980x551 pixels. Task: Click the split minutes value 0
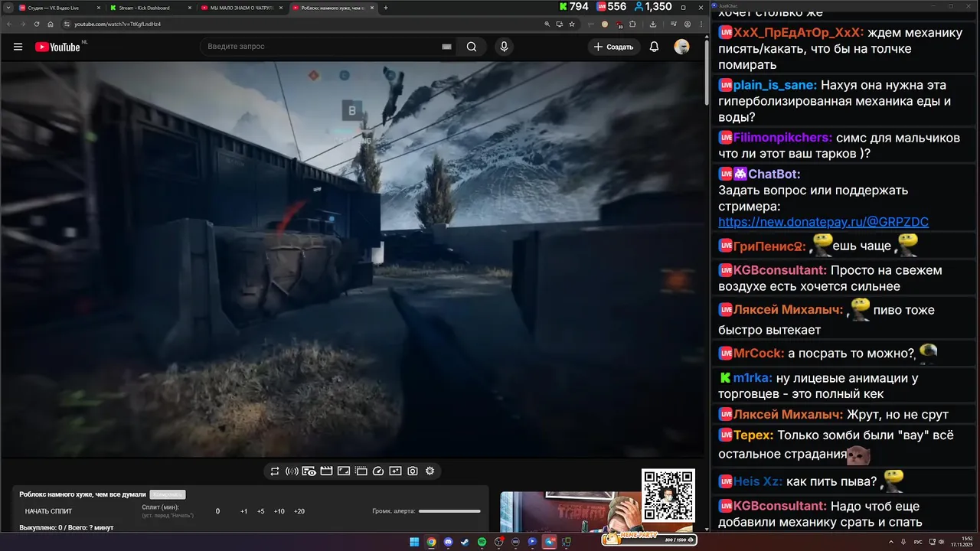[x=217, y=511]
